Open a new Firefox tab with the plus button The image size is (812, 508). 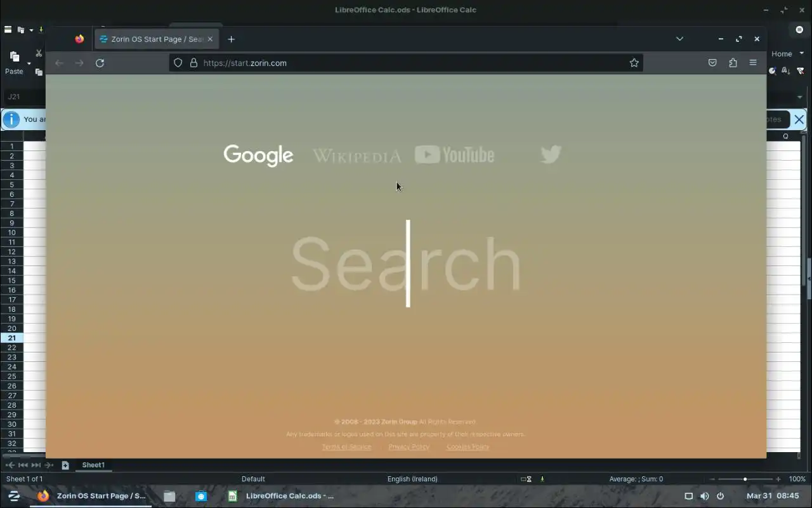pyautogui.click(x=231, y=39)
